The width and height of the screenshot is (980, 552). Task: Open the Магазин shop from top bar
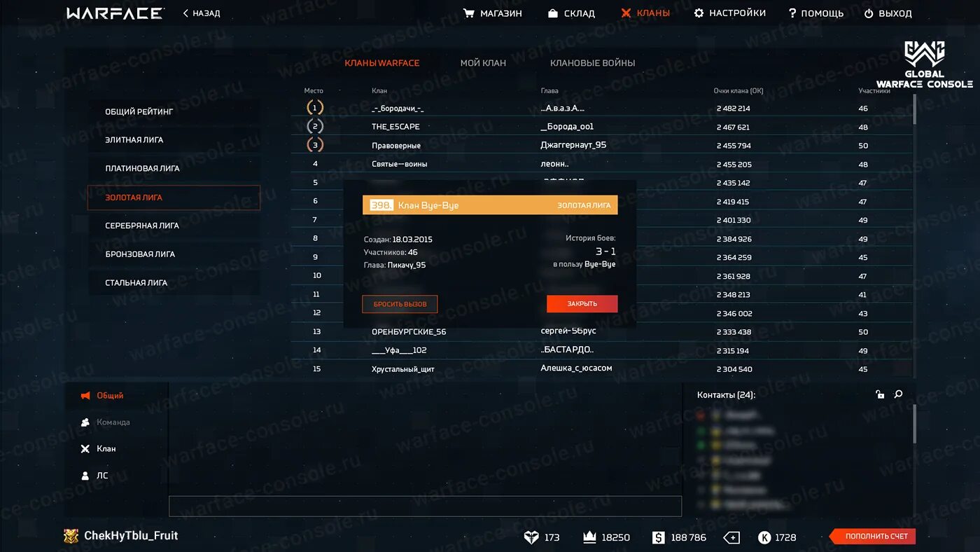(493, 13)
